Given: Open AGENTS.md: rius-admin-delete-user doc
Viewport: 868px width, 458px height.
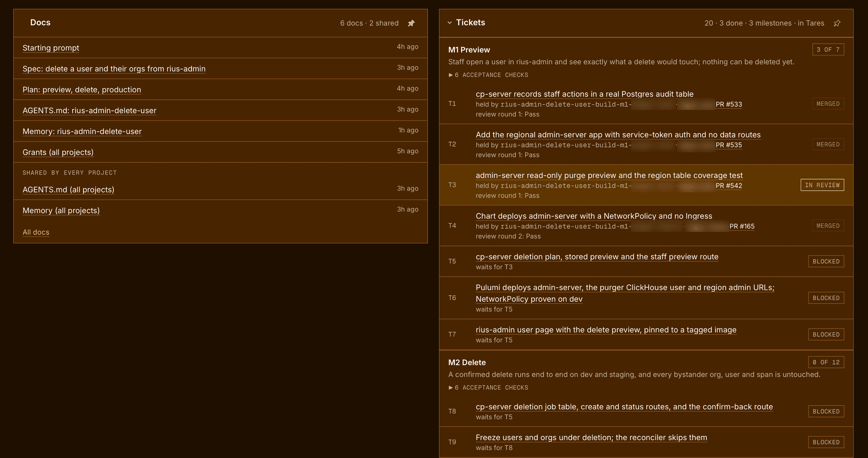Looking at the screenshot, I should [89, 111].
